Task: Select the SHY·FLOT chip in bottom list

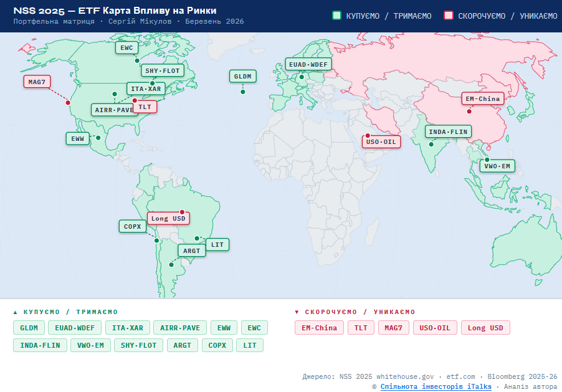Action: (x=138, y=345)
